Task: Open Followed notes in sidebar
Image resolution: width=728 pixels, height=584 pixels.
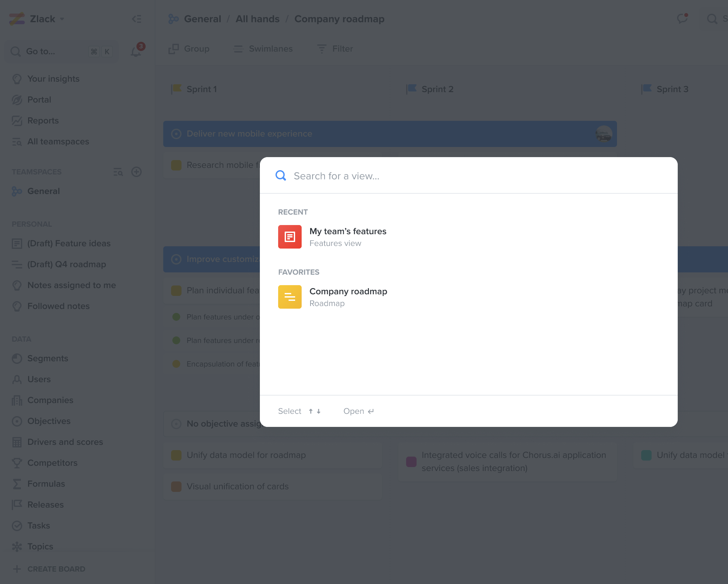Action: [x=58, y=306]
